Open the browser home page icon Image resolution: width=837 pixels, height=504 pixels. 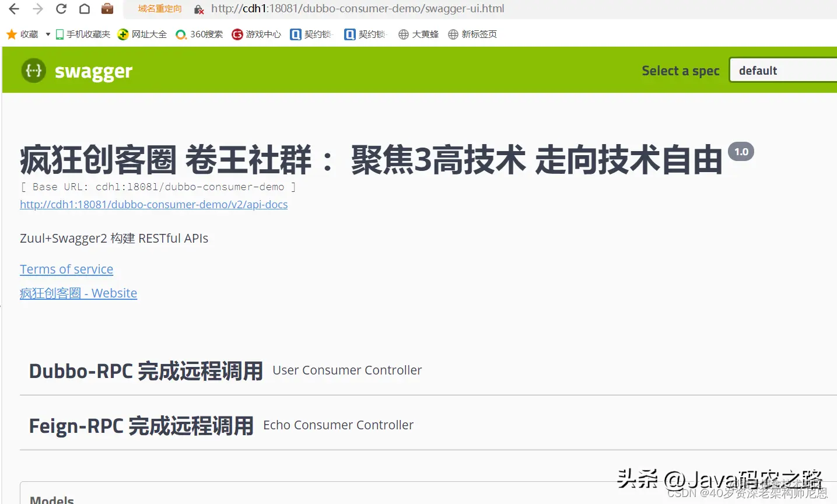(85, 9)
